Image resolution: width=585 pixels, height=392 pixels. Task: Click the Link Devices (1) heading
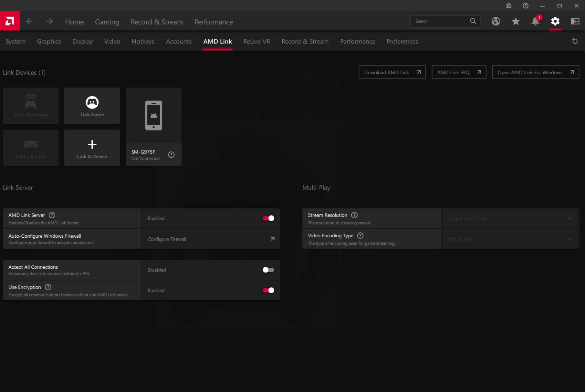(x=24, y=72)
